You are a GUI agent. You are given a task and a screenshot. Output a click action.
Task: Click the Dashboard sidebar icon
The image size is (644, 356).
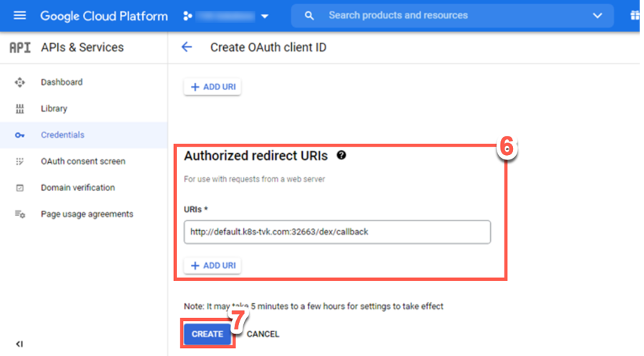point(19,82)
